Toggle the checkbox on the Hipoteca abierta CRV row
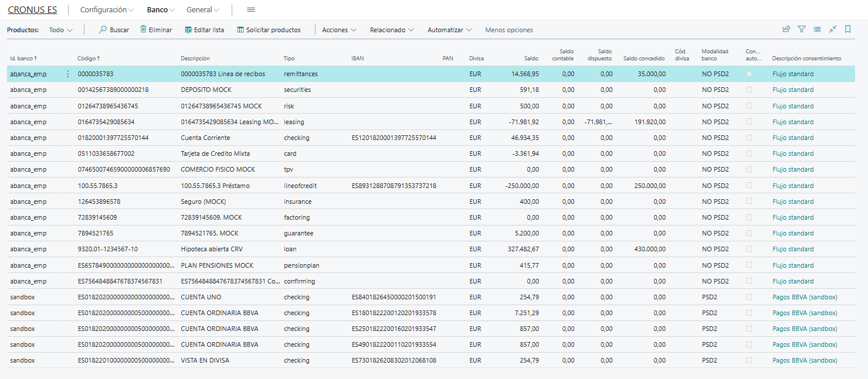 pyautogui.click(x=749, y=248)
